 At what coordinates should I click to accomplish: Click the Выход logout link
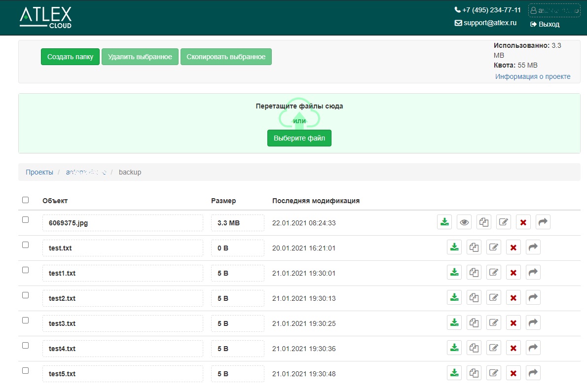pyautogui.click(x=545, y=24)
